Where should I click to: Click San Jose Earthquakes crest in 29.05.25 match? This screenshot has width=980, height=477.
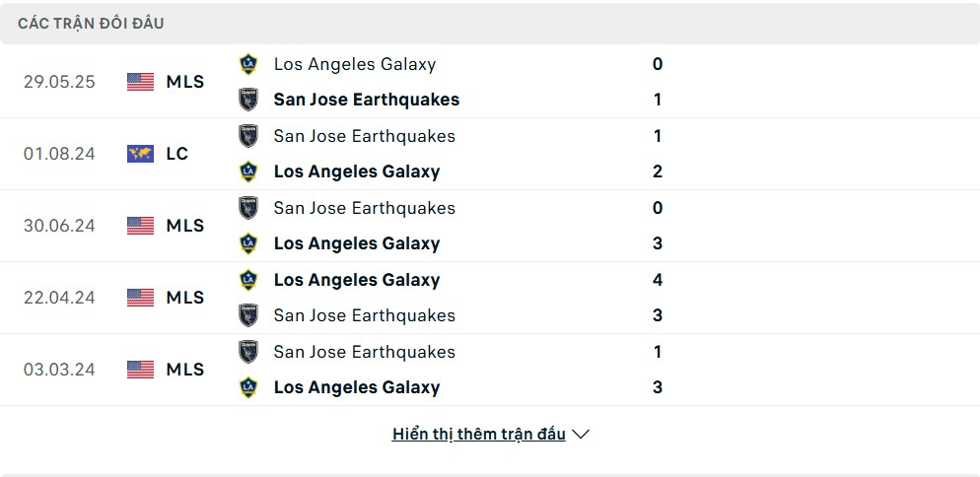[248, 100]
